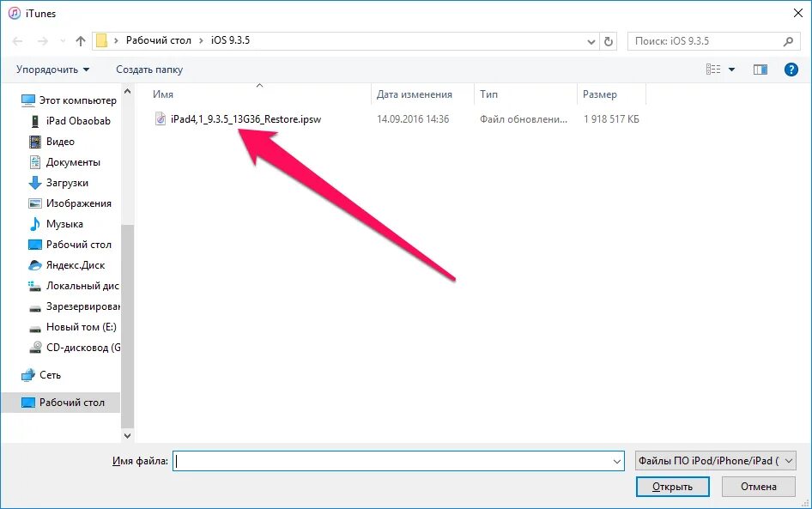Click Создать папку
Image resolution: width=812 pixels, height=509 pixels.
coord(149,70)
